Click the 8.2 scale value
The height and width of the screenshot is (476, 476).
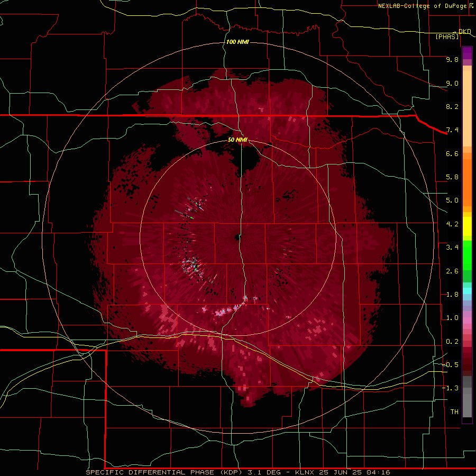[452, 106]
